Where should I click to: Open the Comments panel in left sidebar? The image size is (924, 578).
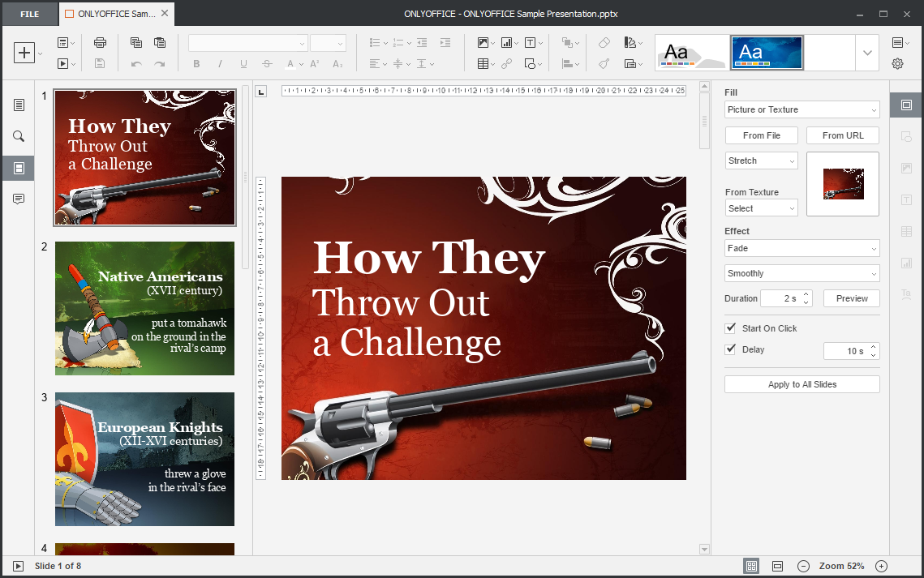(x=19, y=199)
